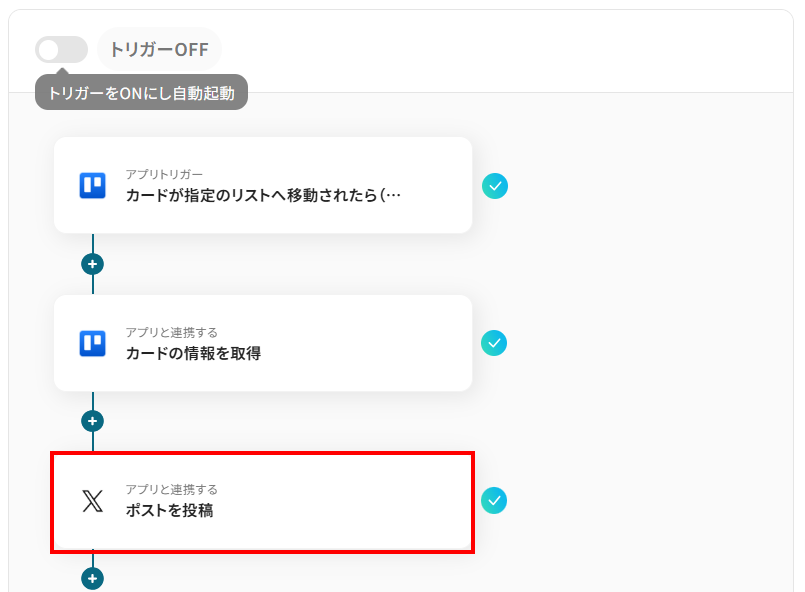Add a step below the app trigger card
The height and width of the screenshot is (592, 805).
(x=92, y=264)
